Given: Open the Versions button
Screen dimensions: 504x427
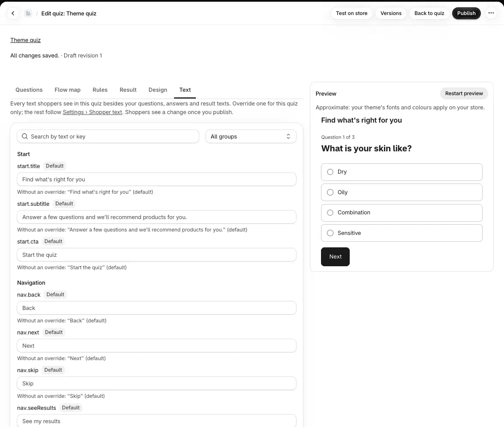Looking at the screenshot, I should [x=391, y=13].
